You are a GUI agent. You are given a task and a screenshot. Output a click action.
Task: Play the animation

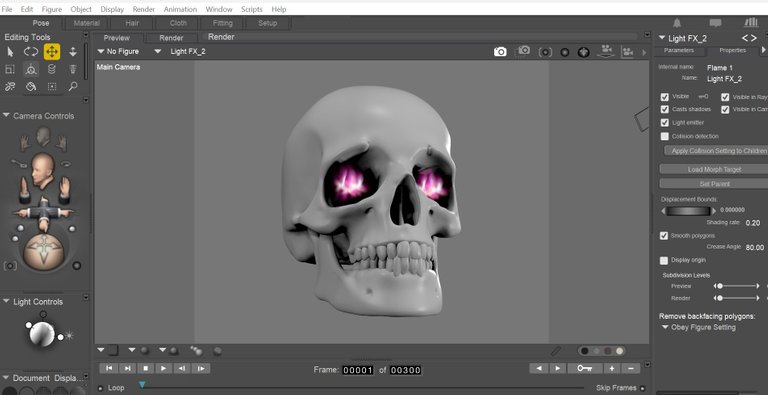click(x=164, y=368)
